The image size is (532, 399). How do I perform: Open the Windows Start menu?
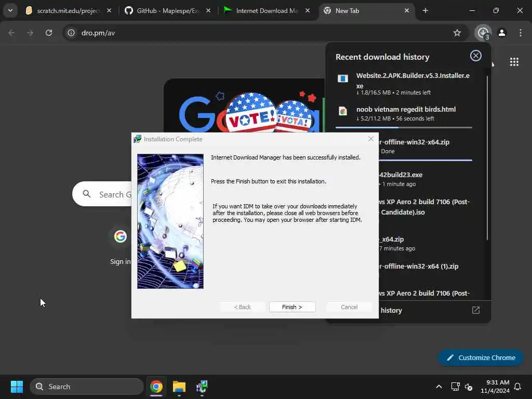[17, 387]
